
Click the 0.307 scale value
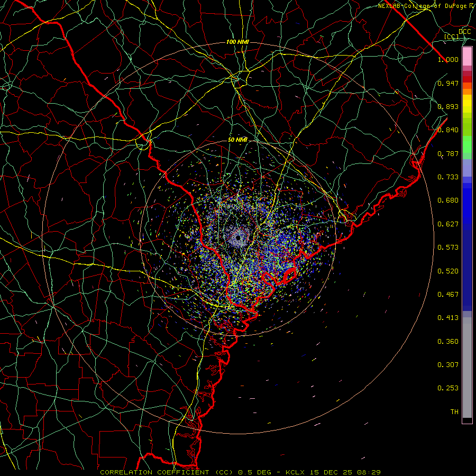point(448,365)
